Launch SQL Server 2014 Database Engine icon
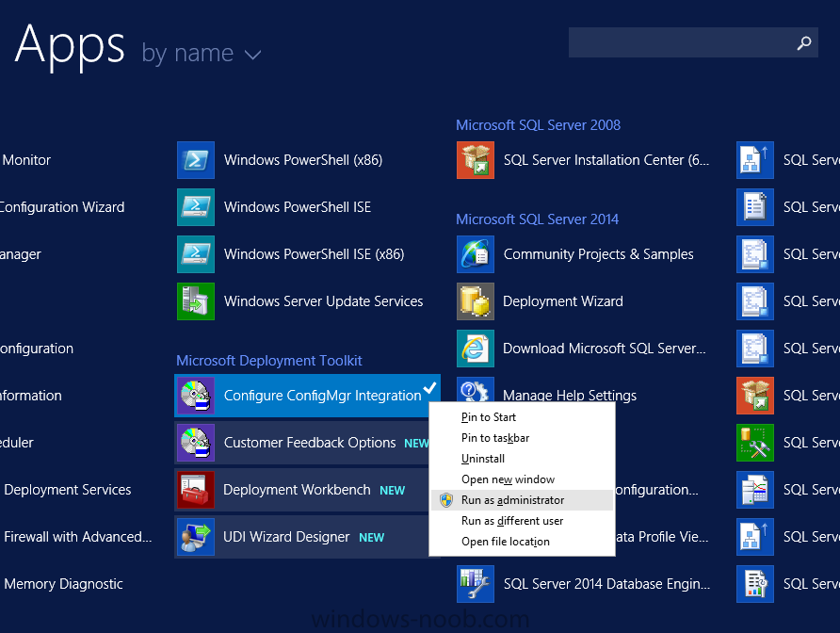The width and height of the screenshot is (840, 633). click(476, 584)
